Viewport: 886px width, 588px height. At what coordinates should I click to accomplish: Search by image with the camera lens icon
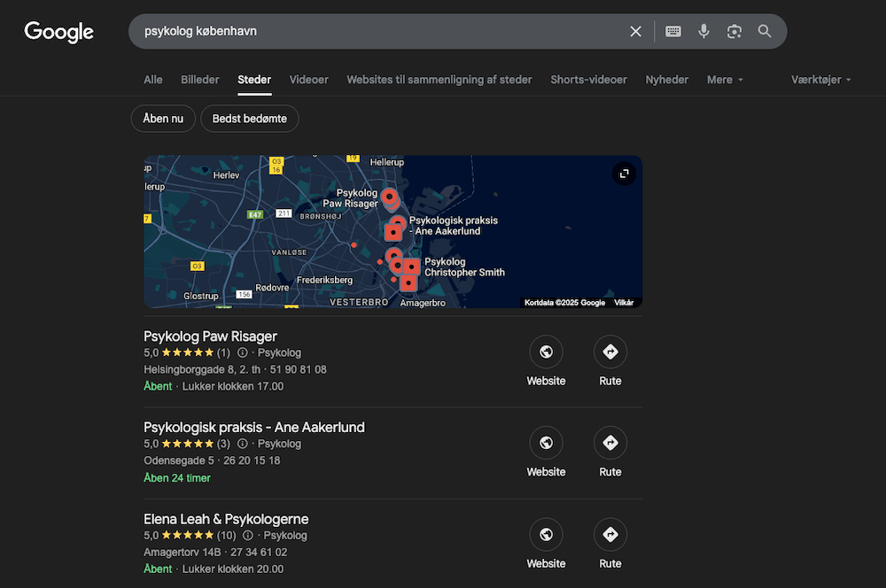point(734,32)
